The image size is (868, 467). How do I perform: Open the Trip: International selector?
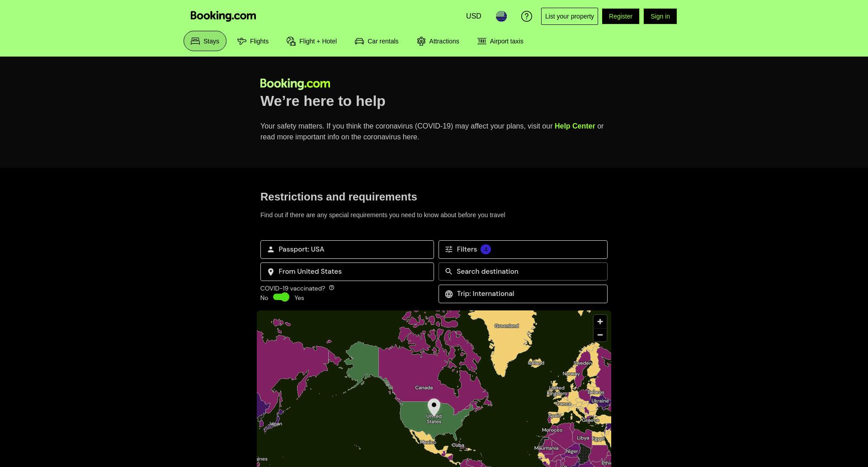523,294
